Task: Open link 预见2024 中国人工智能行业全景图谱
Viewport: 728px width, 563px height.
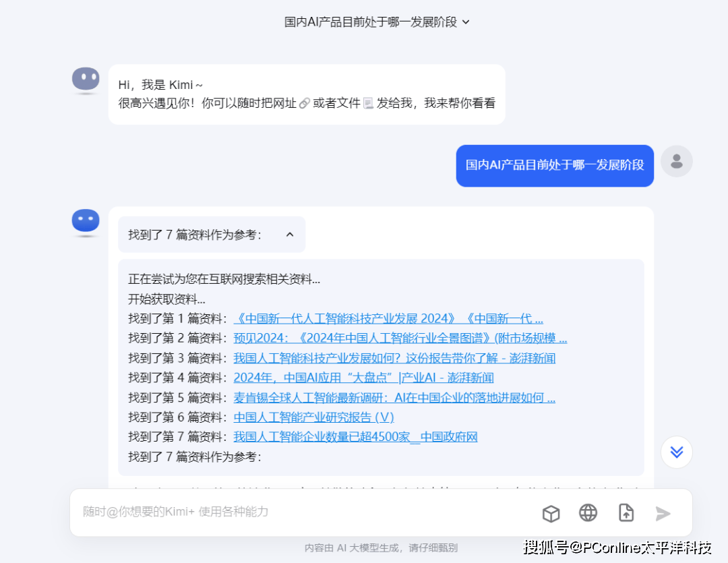Action: [400, 338]
